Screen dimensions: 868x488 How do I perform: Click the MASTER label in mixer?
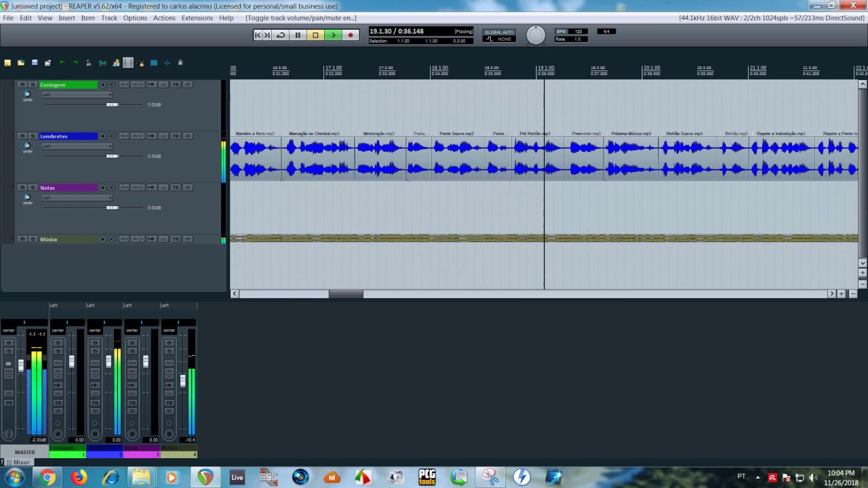(24, 452)
